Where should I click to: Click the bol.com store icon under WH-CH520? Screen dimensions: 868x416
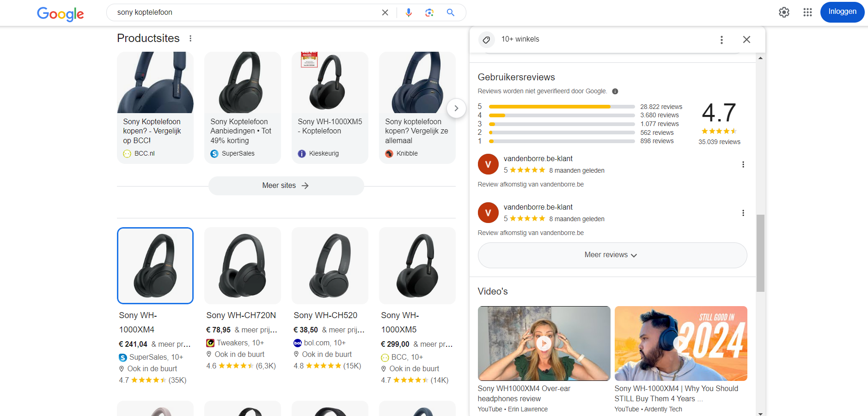click(x=298, y=343)
